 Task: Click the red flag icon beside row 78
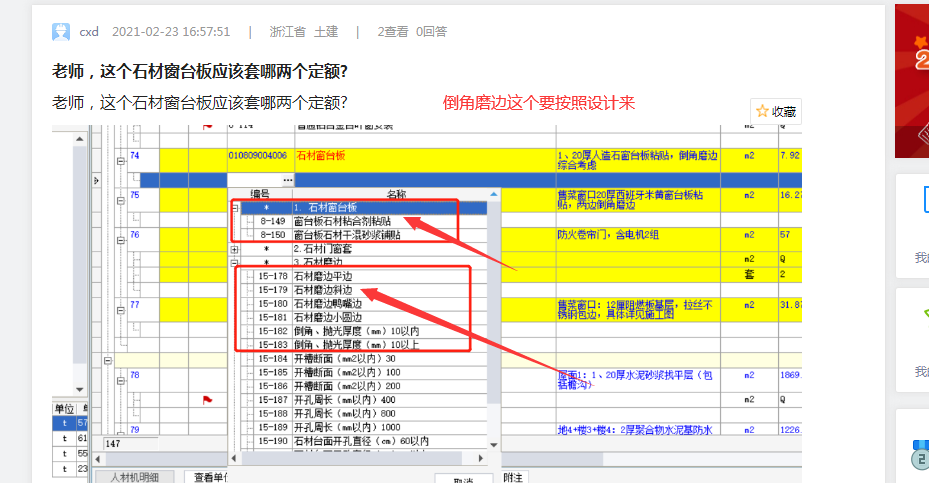pyautogui.click(x=207, y=400)
